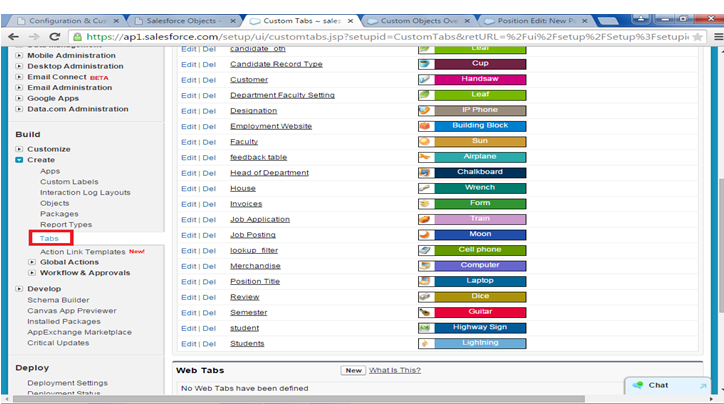The image size is (724, 404).
Task: Close the Custom Tabs browser tab
Action: click(x=350, y=21)
